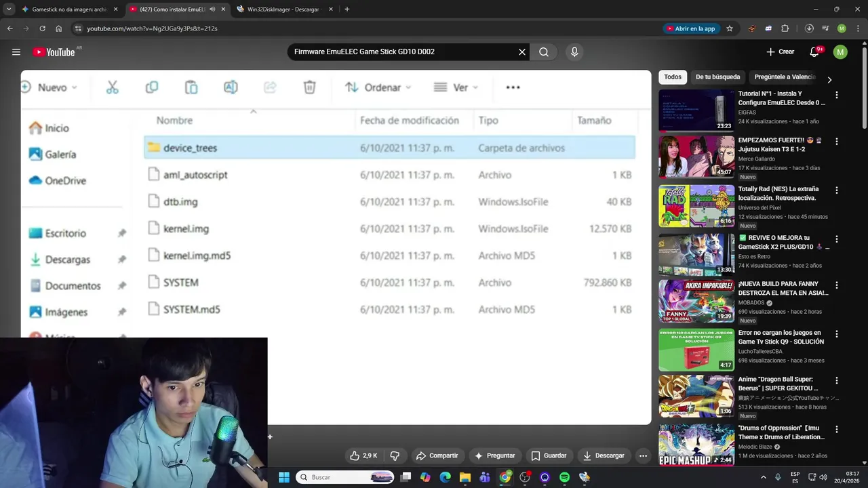
Task: Click the Crear button
Action: pos(780,52)
